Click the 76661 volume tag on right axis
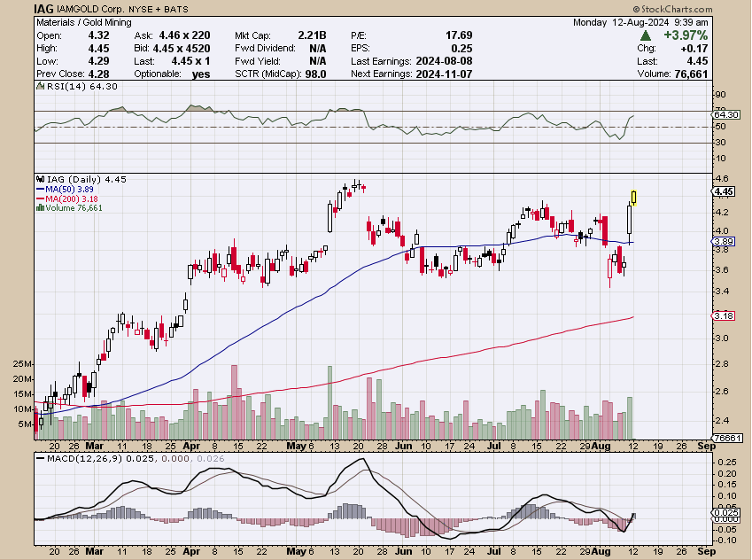The width and height of the screenshot is (752, 560). click(727, 438)
